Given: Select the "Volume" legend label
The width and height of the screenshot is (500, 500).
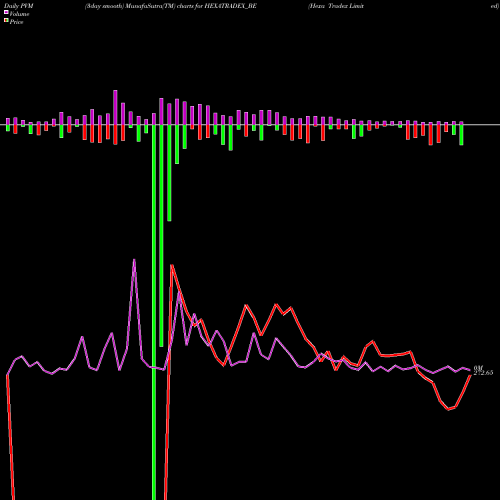Looking at the screenshot, I should coord(19,14).
